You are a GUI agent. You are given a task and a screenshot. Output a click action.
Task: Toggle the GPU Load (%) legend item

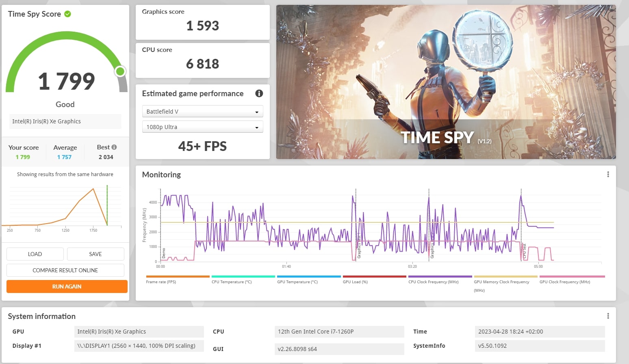point(355,282)
